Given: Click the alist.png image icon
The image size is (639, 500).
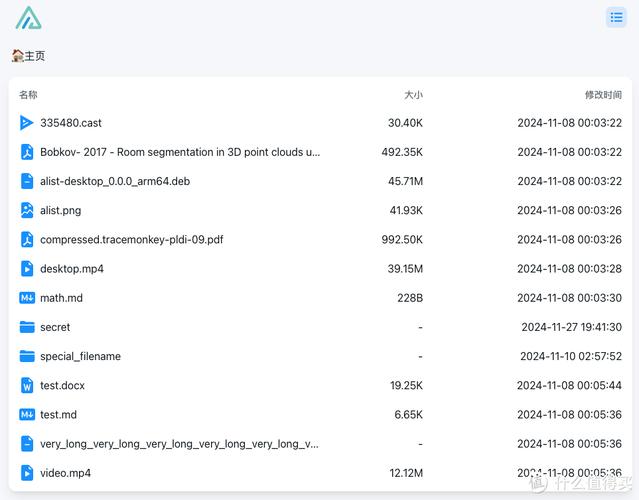Looking at the screenshot, I should click(27, 210).
